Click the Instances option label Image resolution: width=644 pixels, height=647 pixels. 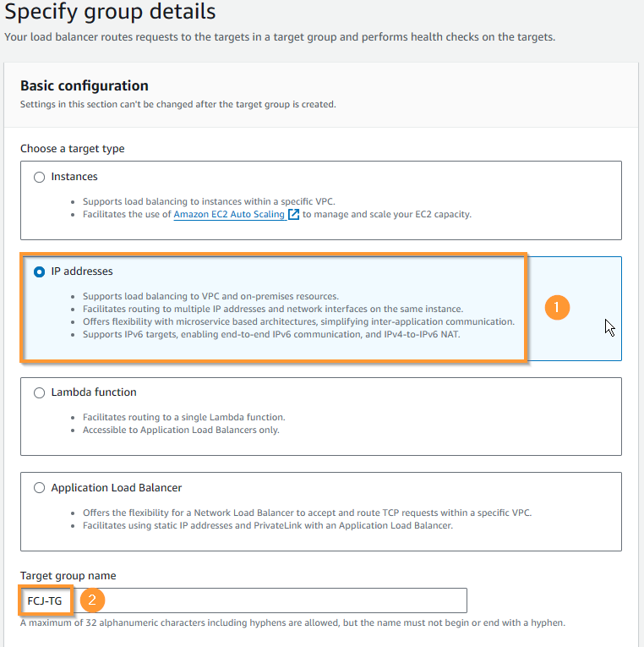tap(74, 177)
